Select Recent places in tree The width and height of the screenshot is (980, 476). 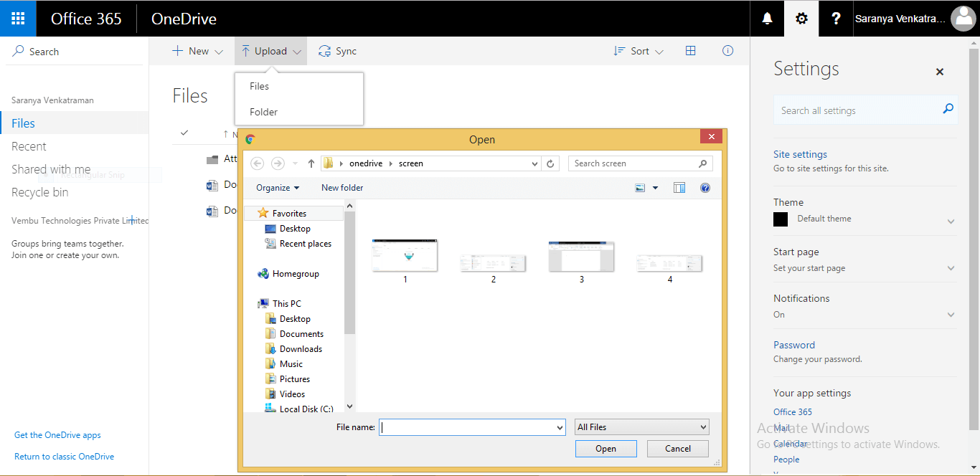click(306, 244)
